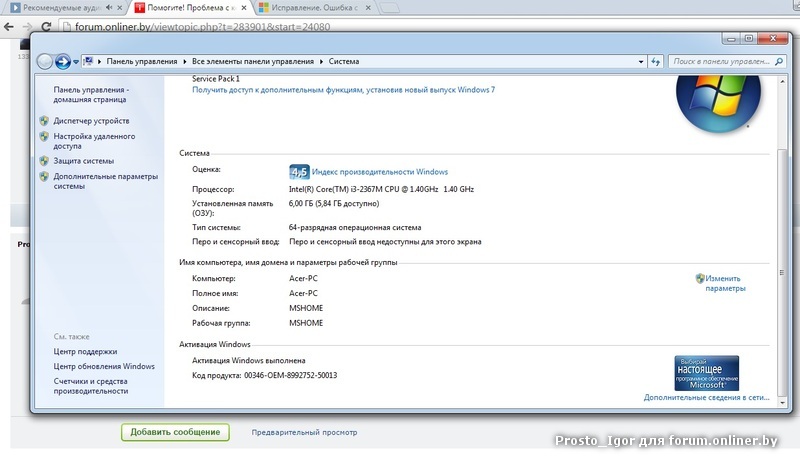Open recent pages dropdown next to nav arrows
This screenshot has width=800, height=464.
[76, 62]
